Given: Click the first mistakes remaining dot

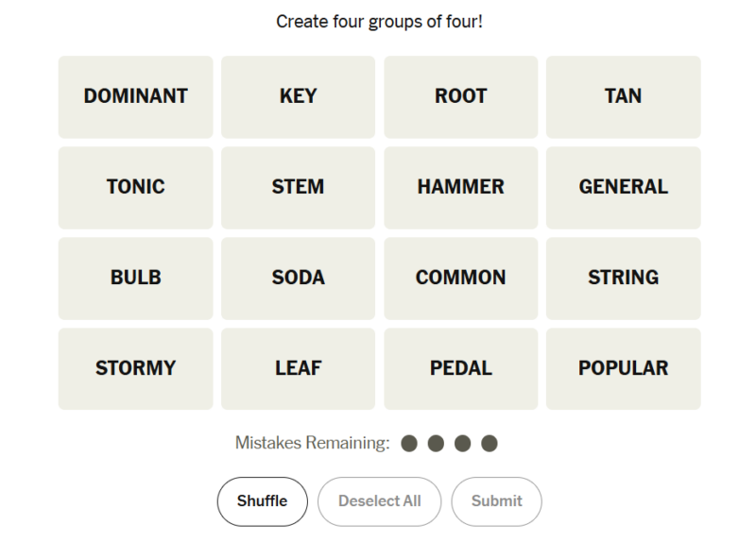Looking at the screenshot, I should coord(409,443).
